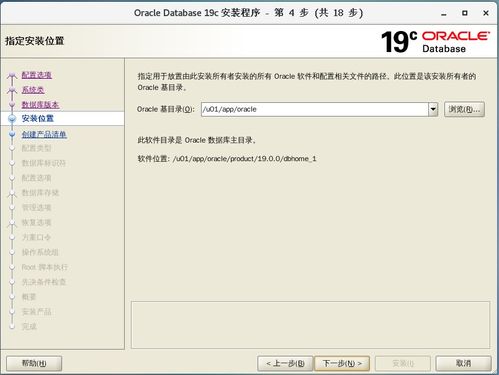The width and height of the screenshot is (499, 375).
Task: Click the step marker icon beside 安装位置
Action: [x=12, y=119]
